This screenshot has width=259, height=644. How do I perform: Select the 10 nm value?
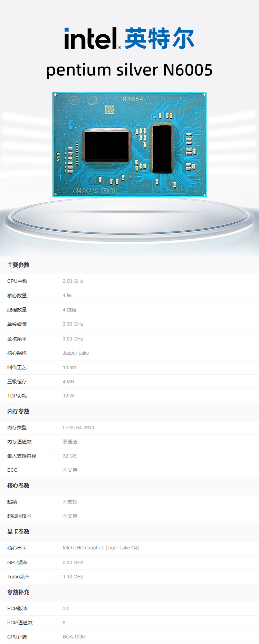69,367
